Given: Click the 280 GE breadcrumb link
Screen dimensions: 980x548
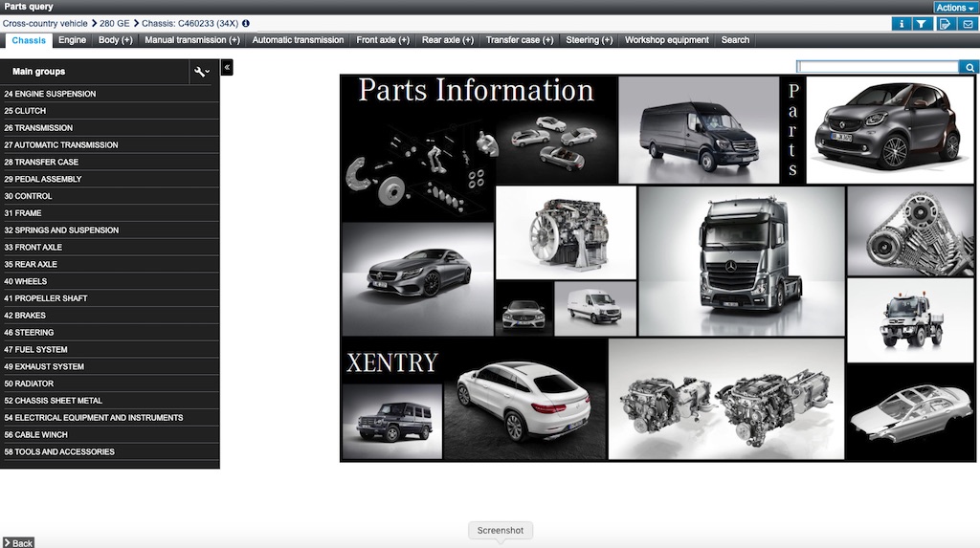Looking at the screenshot, I should point(114,23).
